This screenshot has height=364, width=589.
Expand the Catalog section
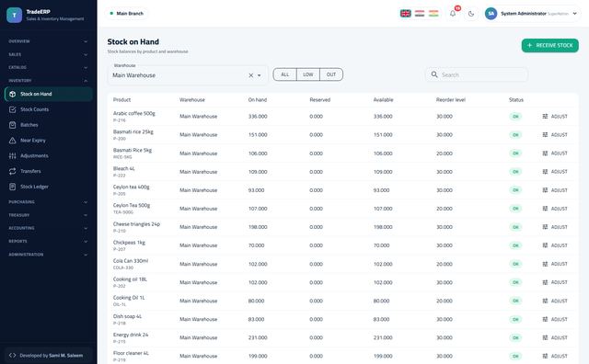click(48, 67)
